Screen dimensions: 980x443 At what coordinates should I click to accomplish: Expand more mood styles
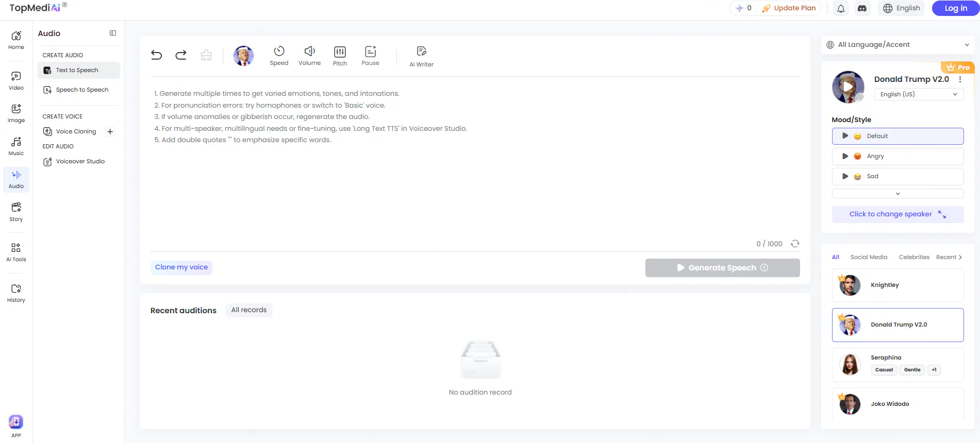[x=898, y=194]
